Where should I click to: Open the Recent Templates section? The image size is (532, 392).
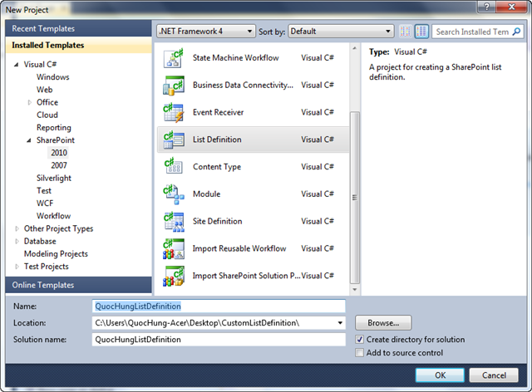point(79,28)
